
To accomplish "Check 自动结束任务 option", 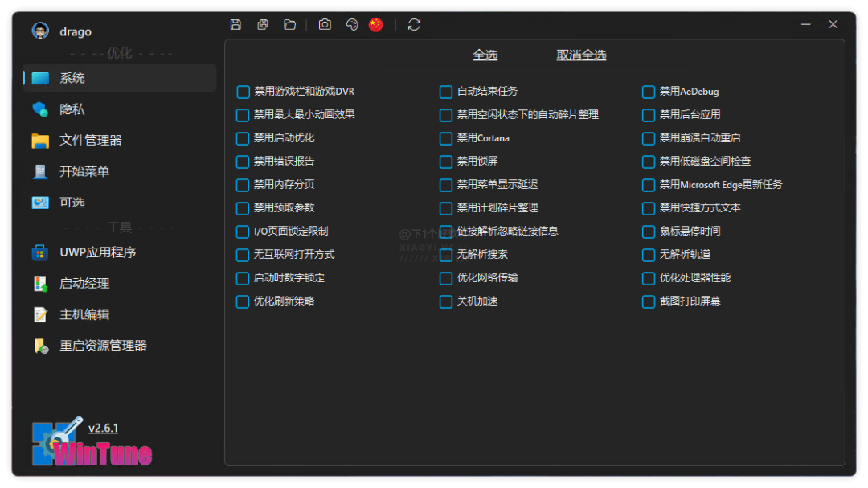I will point(445,92).
